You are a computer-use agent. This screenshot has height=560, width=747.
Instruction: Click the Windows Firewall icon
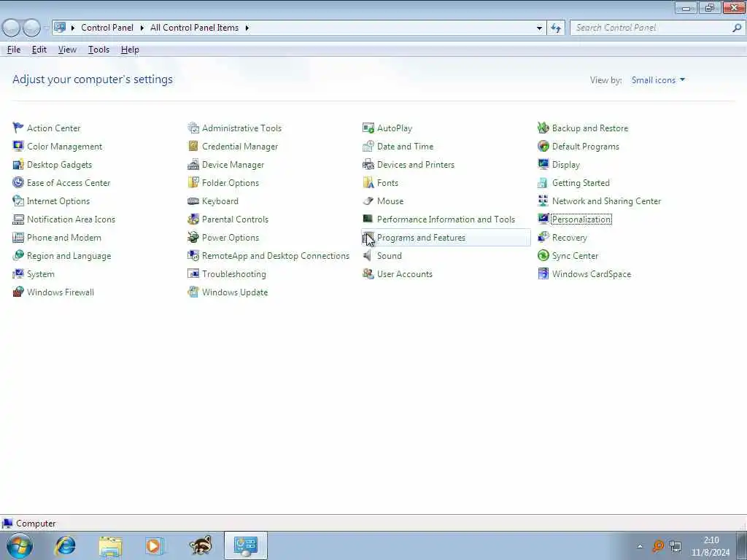[18, 292]
